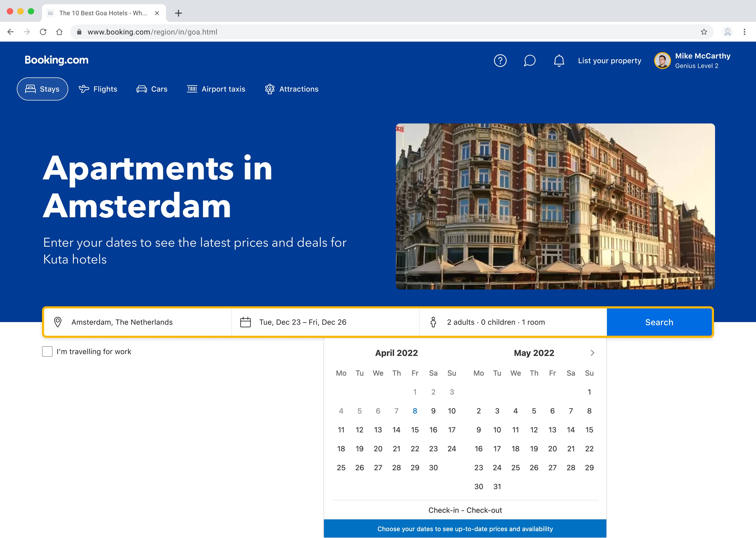Check the I'm travelling for work box
Viewport: 756px width, 538px height.
click(x=47, y=351)
